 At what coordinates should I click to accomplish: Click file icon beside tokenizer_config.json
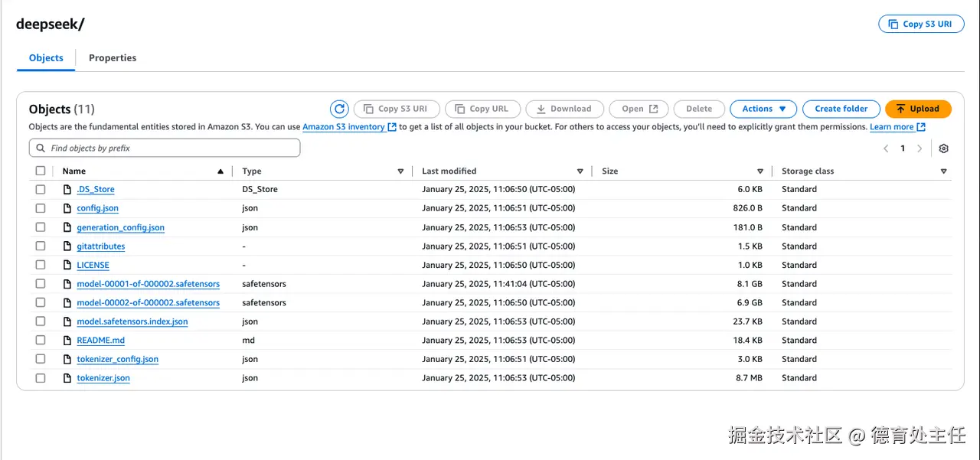(67, 359)
